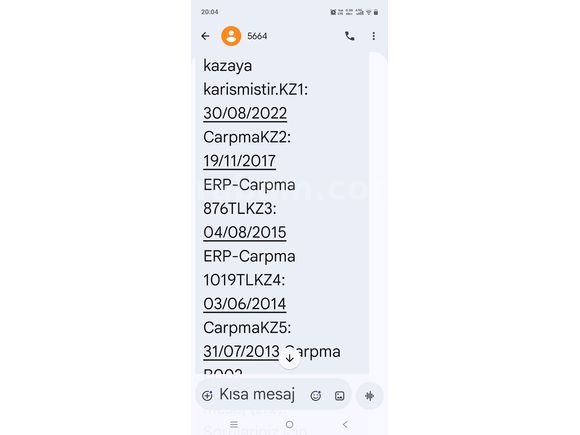This screenshot has width=580, height=435.
Task: Tap the plus attachment icon
Action: coord(207,396)
